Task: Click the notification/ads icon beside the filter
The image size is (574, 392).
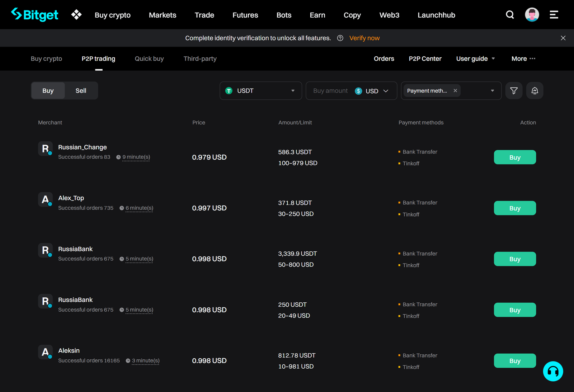Action: [535, 90]
